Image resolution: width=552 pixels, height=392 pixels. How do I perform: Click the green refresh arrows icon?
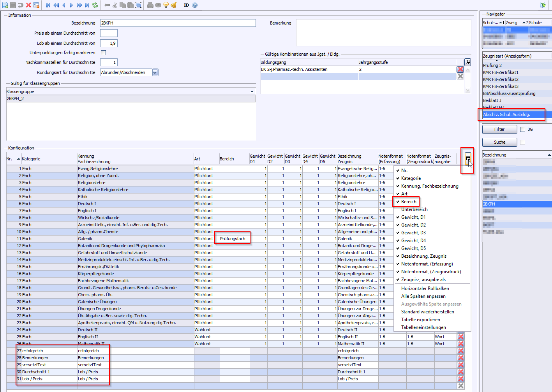[x=95, y=5]
